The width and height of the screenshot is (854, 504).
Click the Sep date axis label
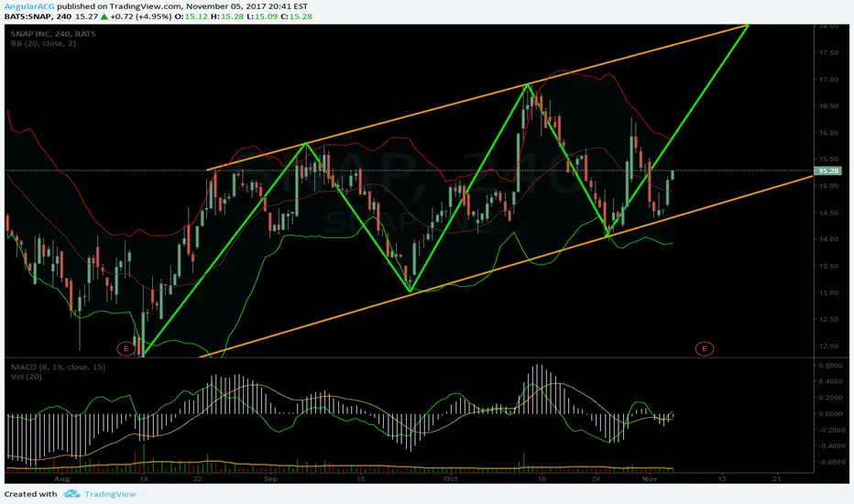point(270,479)
